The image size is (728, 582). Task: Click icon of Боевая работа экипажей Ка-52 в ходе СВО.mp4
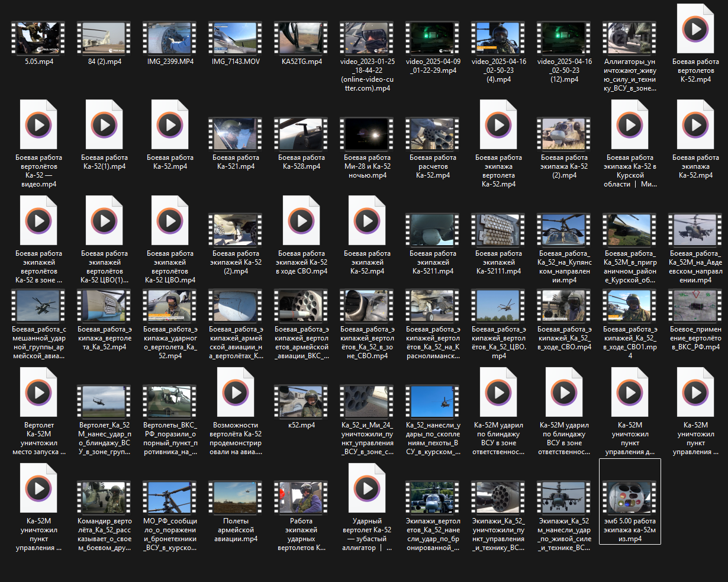pyautogui.click(x=301, y=221)
